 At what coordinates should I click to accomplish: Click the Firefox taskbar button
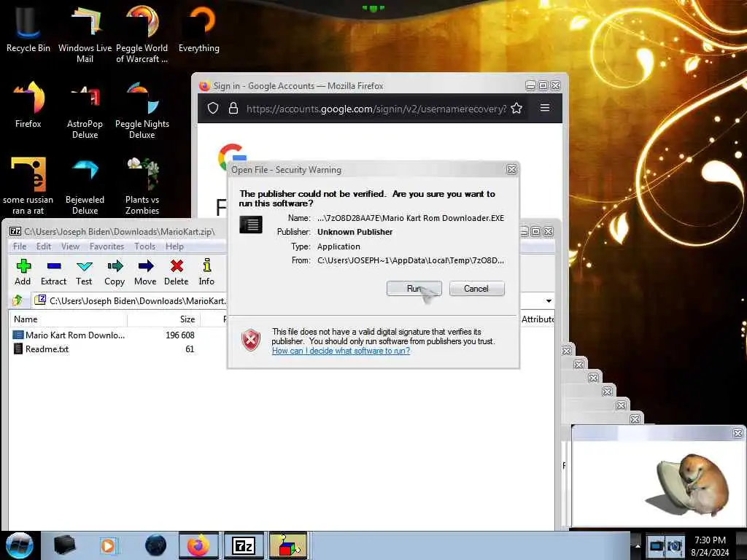coord(198,545)
